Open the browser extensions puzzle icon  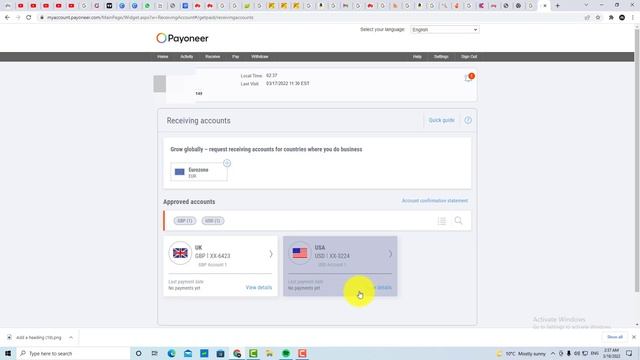pyautogui.click(x=611, y=18)
